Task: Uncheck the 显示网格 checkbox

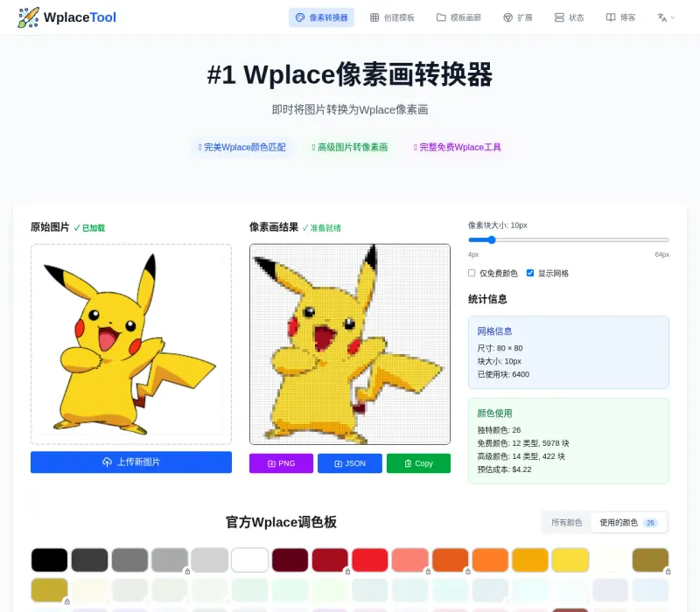Action: tap(530, 273)
